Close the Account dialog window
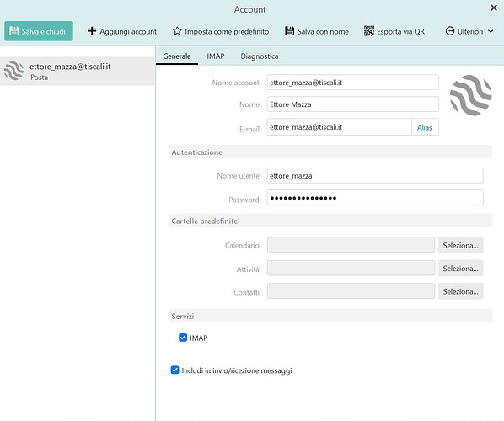The width and height of the screenshot is (504, 421). pyautogui.click(x=494, y=8)
